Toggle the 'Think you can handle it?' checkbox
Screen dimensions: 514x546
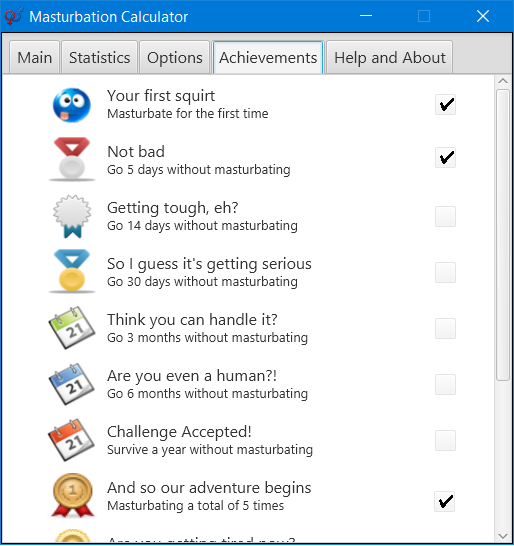[445, 328]
